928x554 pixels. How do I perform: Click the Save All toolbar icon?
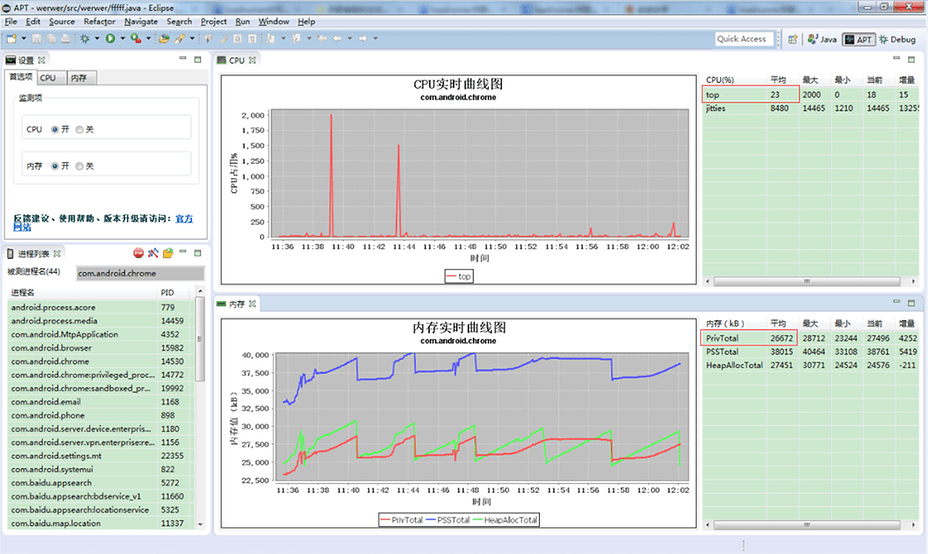point(51,38)
